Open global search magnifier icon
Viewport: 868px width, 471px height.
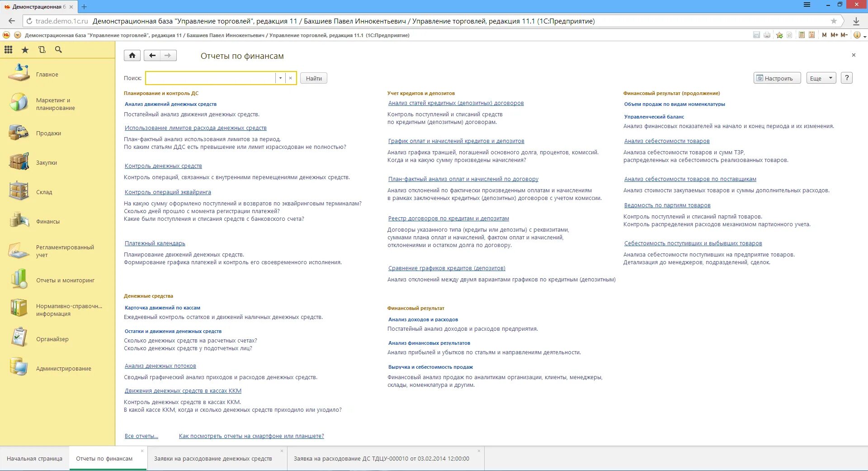point(58,50)
